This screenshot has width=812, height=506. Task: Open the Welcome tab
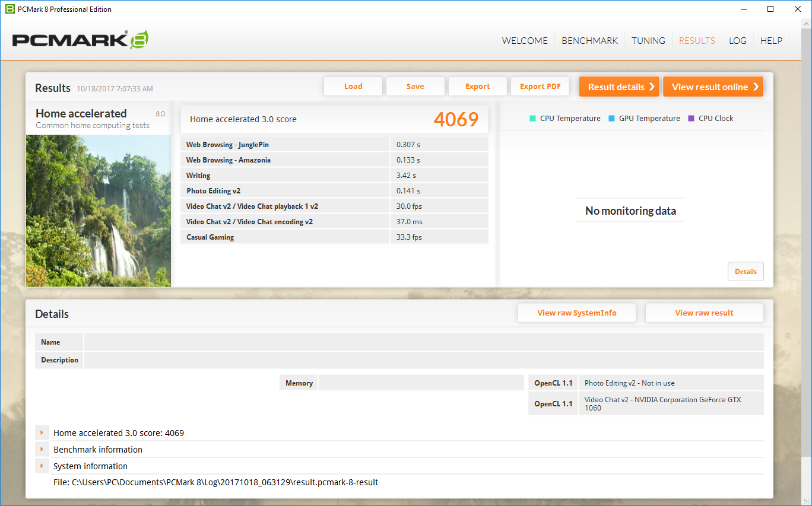525,41
